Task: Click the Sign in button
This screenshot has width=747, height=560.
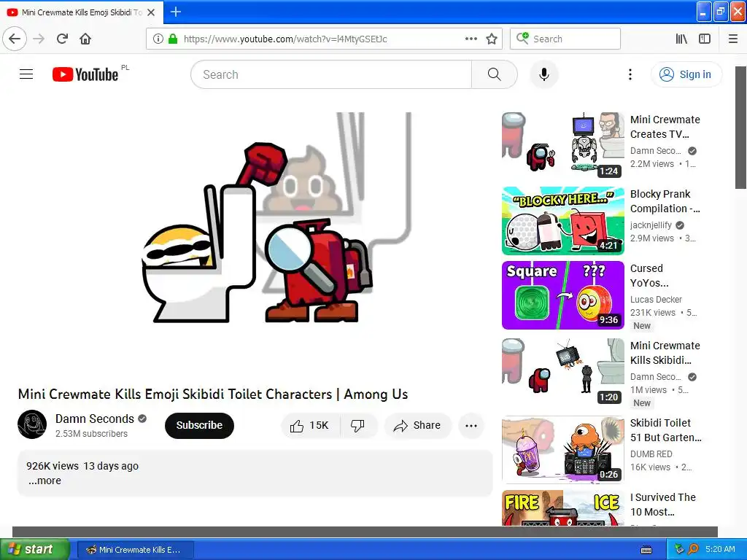Action: coord(686,74)
